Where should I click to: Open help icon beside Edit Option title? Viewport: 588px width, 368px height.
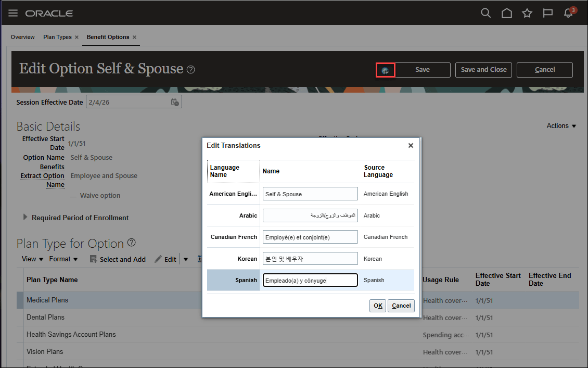pos(191,70)
